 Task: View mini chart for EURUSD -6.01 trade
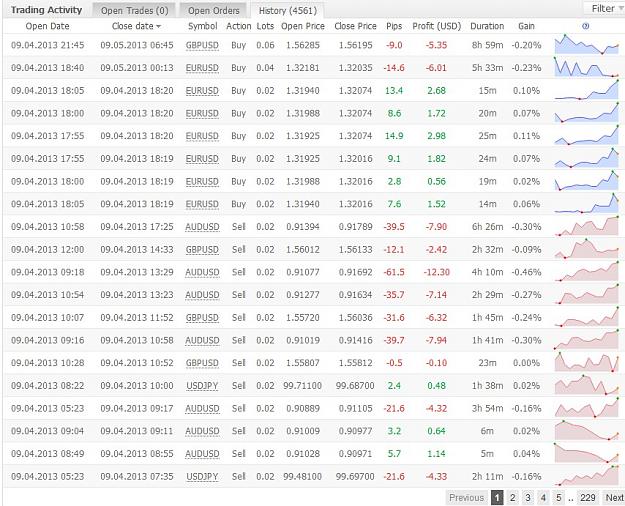tap(586, 67)
